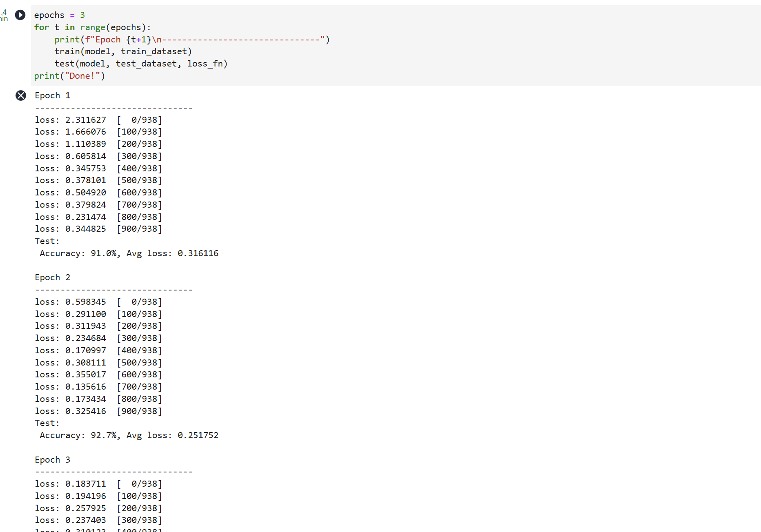Image resolution: width=761 pixels, height=532 pixels.
Task: Click the 'test(model, test_dataset, loss_fn)' line
Action: pyautogui.click(x=141, y=64)
